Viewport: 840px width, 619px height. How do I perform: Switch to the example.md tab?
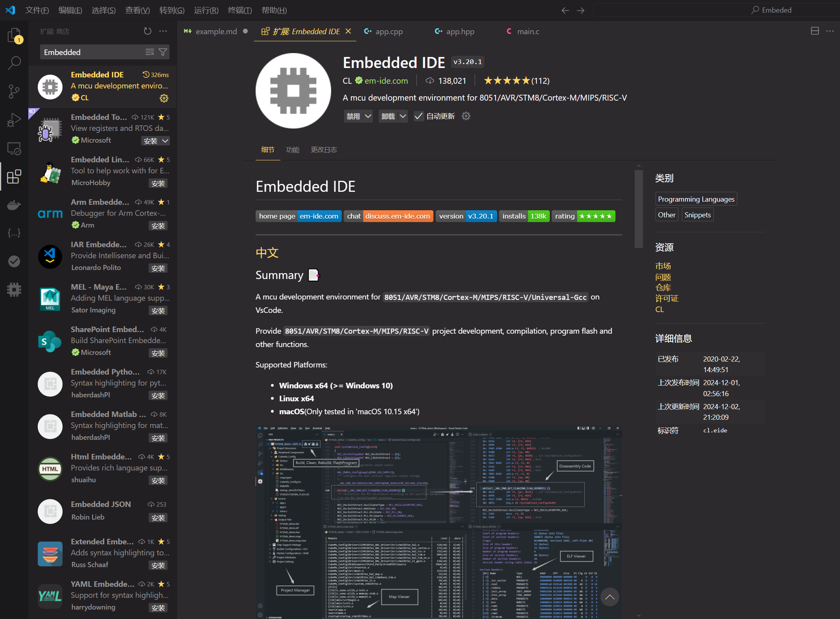216,31
